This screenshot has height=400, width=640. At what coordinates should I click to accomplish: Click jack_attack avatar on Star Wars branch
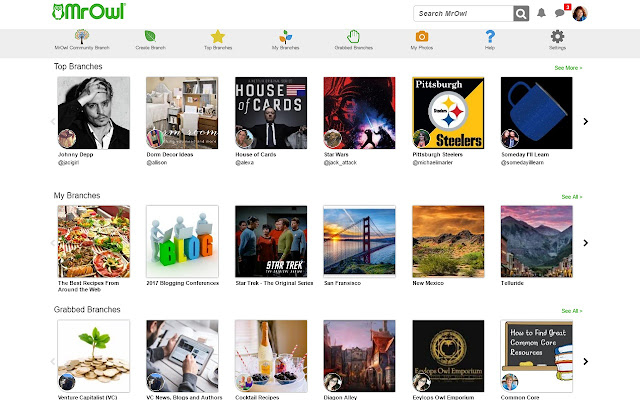coord(333,139)
